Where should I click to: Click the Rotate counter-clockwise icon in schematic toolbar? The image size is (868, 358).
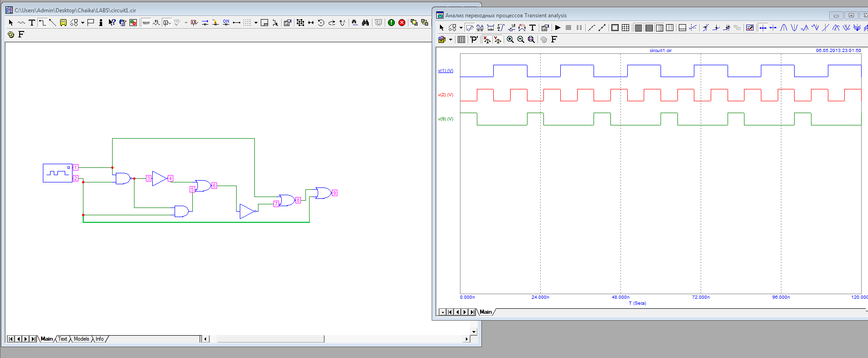click(x=321, y=23)
